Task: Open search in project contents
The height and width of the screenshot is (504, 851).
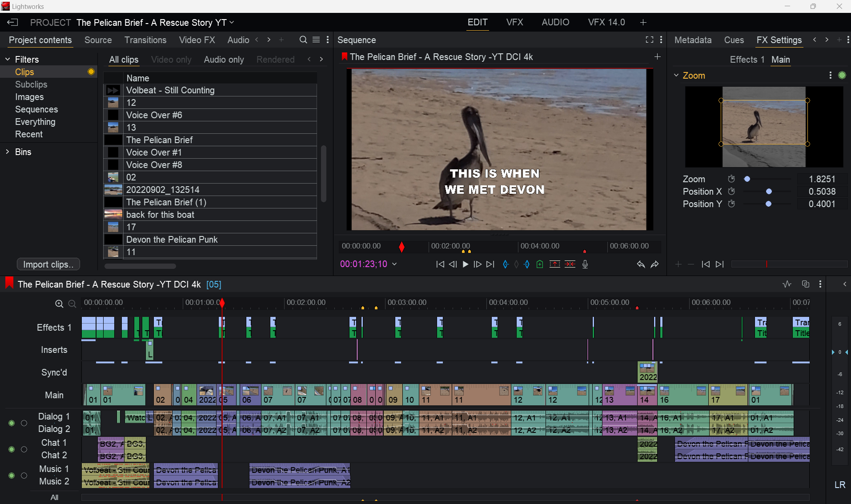Action: 303,40
